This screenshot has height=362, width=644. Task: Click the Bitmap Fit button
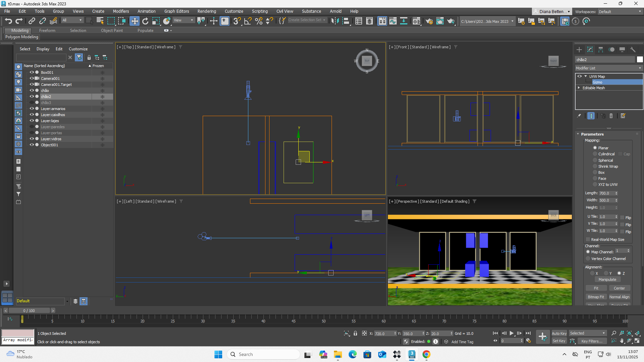[596, 297]
